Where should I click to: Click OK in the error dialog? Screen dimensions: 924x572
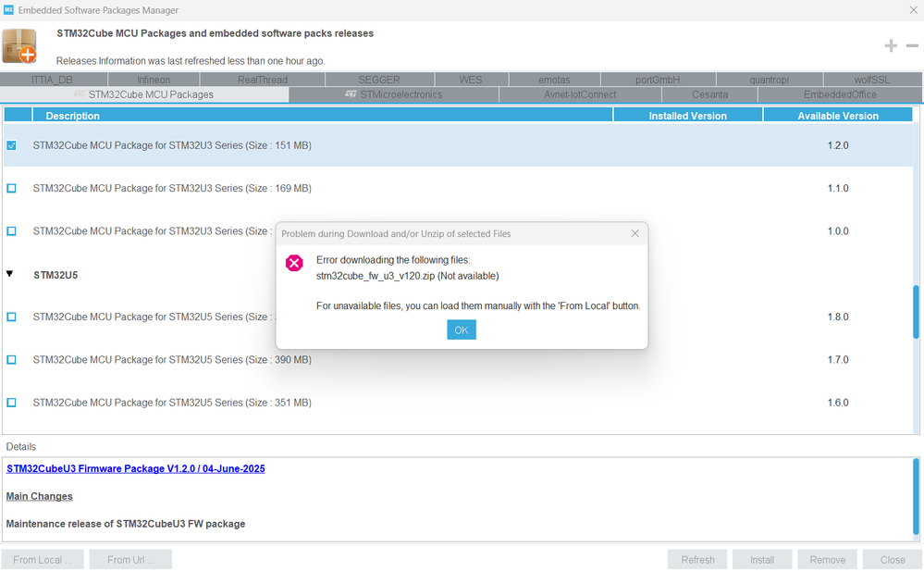tap(462, 330)
